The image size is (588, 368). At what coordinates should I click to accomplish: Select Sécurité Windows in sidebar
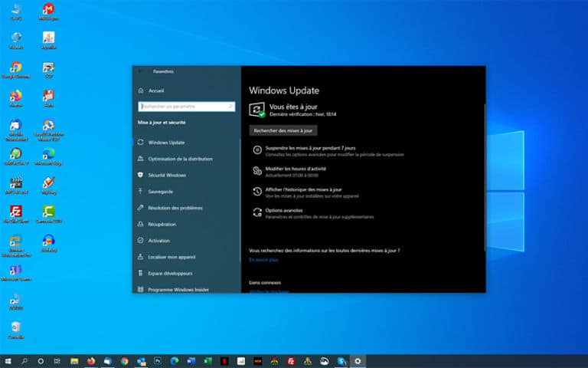(x=167, y=175)
